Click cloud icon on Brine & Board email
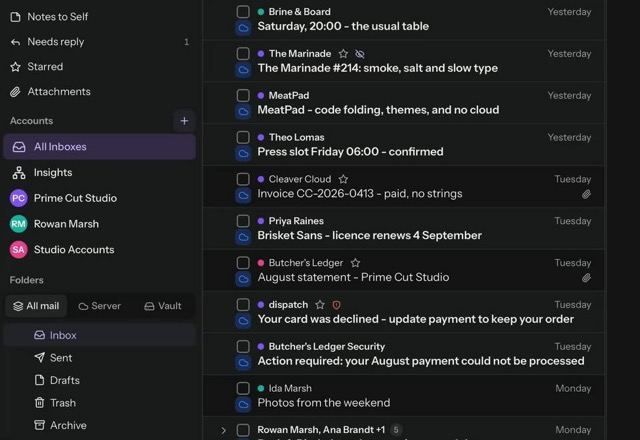 [243, 28]
